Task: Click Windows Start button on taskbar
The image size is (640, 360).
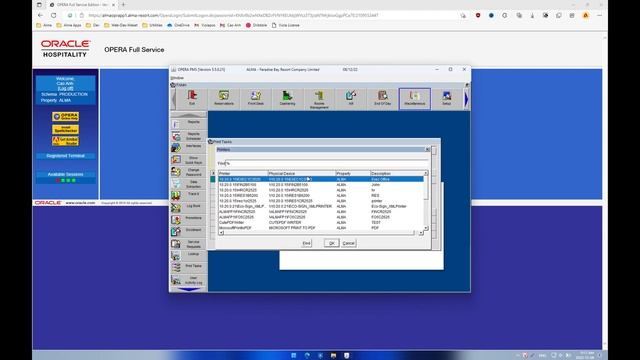Action: click(293, 356)
